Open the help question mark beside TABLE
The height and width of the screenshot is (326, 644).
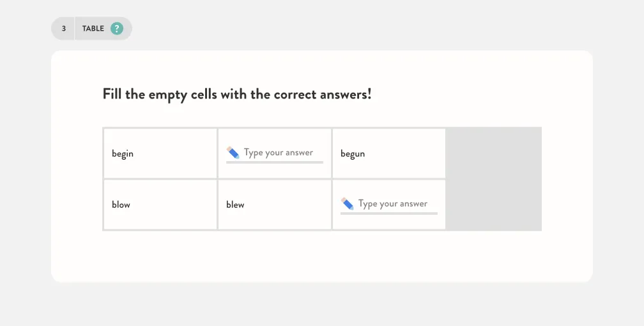117,28
